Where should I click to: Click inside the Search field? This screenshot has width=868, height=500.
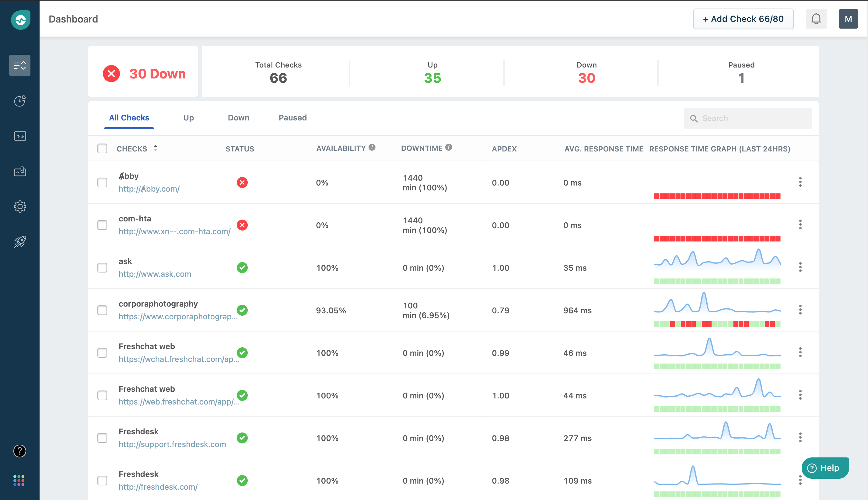(747, 118)
